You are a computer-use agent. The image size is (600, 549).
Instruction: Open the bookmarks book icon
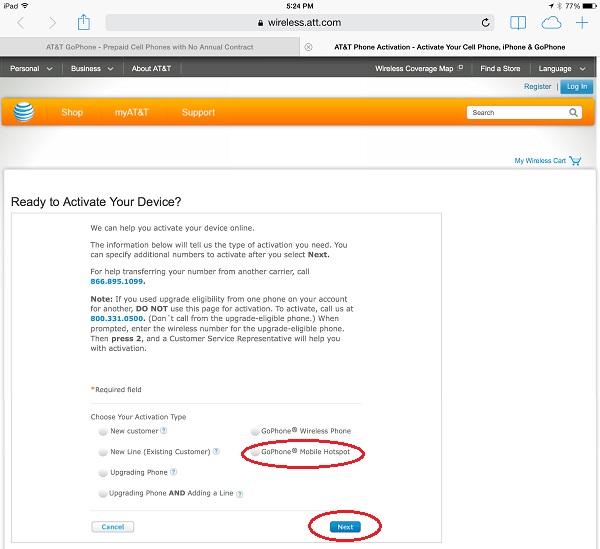[518, 23]
